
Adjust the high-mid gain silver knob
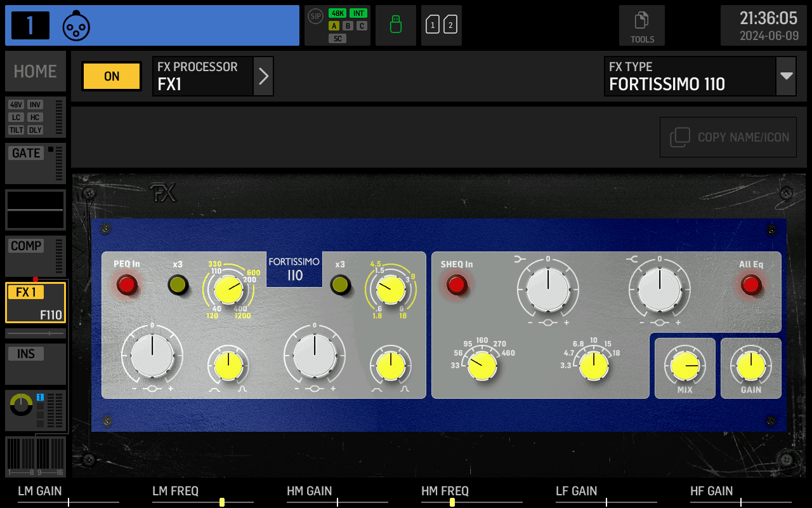click(x=315, y=355)
